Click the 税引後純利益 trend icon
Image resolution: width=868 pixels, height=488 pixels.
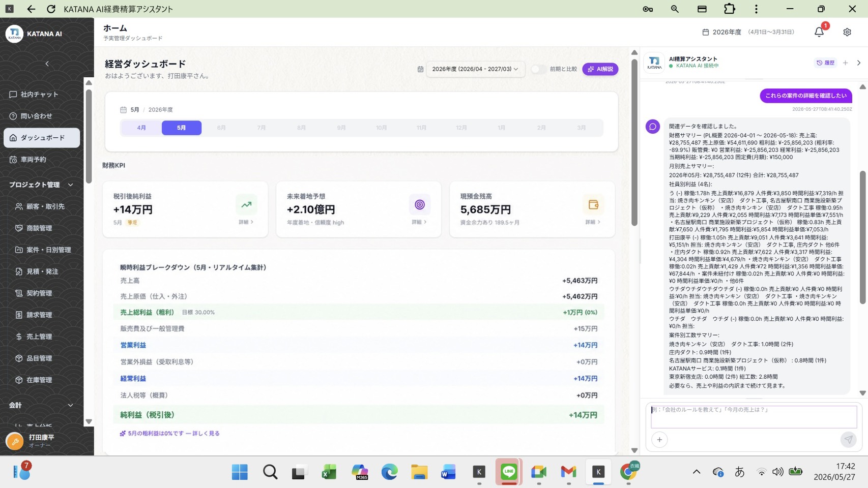click(246, 205)
